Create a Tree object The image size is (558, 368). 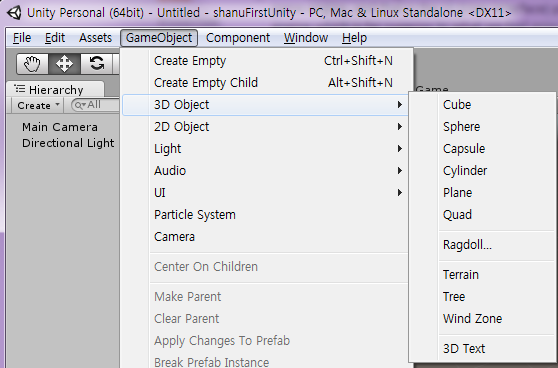click(483, 297)
